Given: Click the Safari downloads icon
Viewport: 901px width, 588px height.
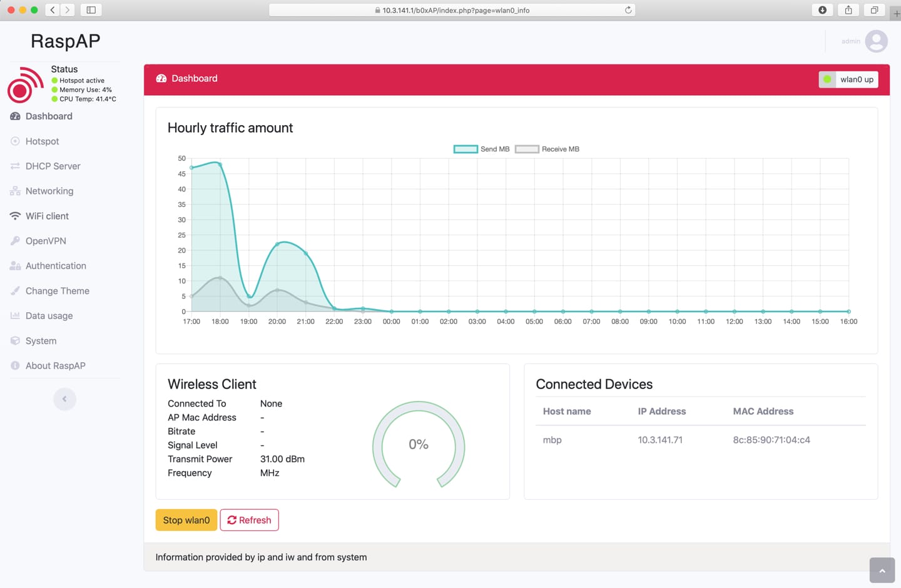Looking at the screenshot, I should (x=822, y=10).
